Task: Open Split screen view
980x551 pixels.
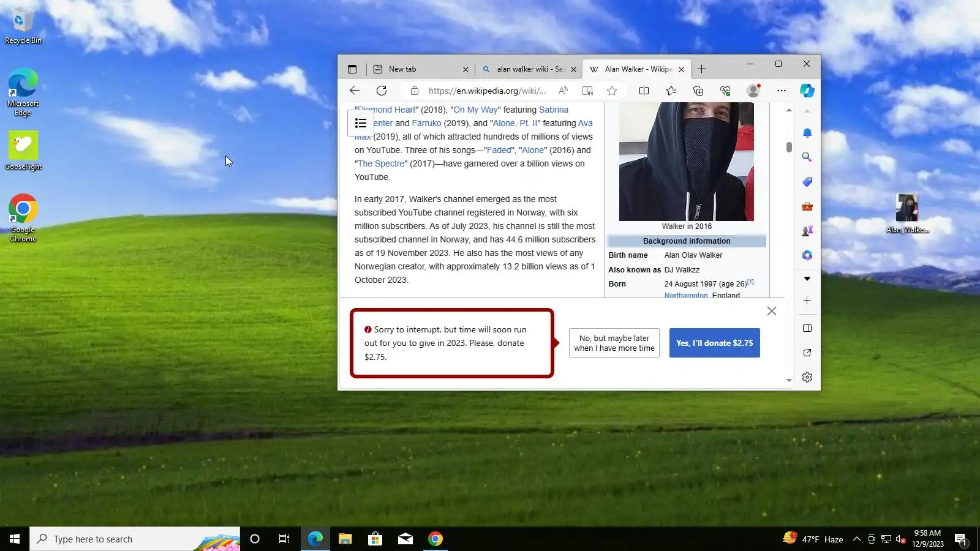Action: pyautogui.click(x=644, y=91)
